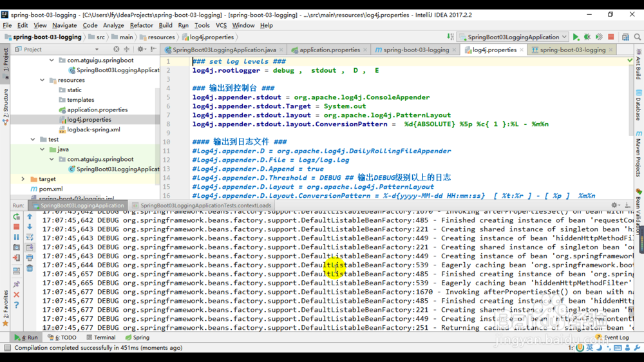Viewport: 644px width, 362px height.
Task: Click the Make Project build icon
Action: 451,37
